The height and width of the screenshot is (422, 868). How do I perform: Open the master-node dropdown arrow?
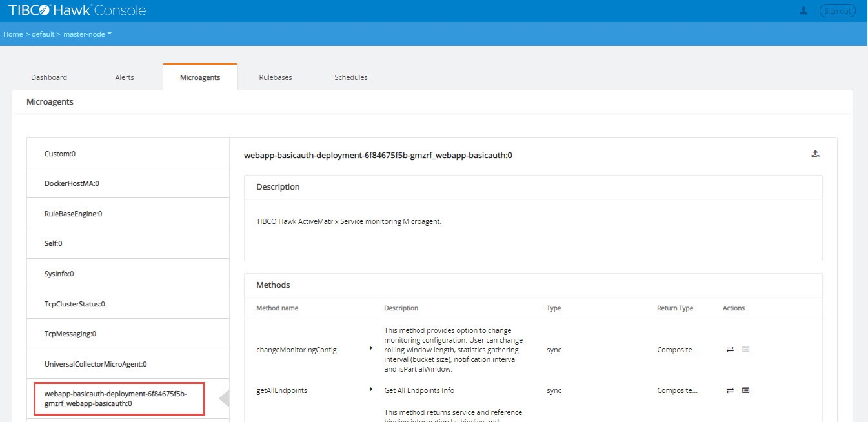click(109, 34)
